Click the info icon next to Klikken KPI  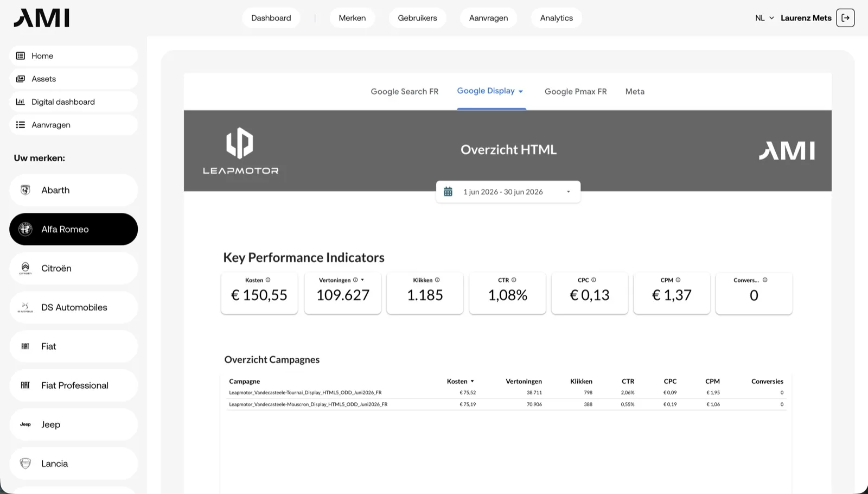coord(437,280)
